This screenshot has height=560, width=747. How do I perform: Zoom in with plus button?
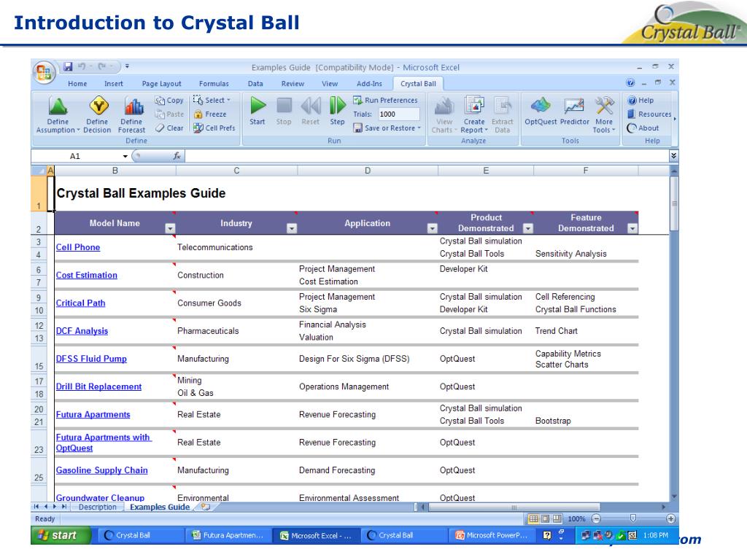click(x=670, y=518)
